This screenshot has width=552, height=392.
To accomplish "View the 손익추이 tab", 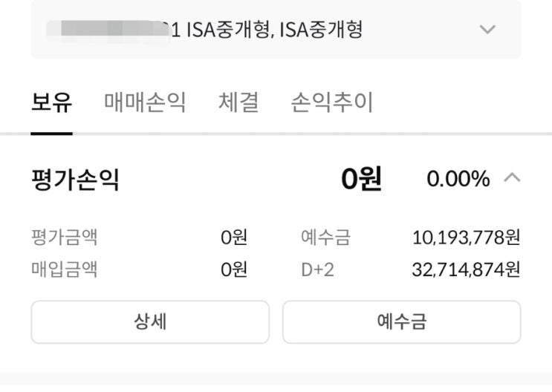I will point(331,102).
